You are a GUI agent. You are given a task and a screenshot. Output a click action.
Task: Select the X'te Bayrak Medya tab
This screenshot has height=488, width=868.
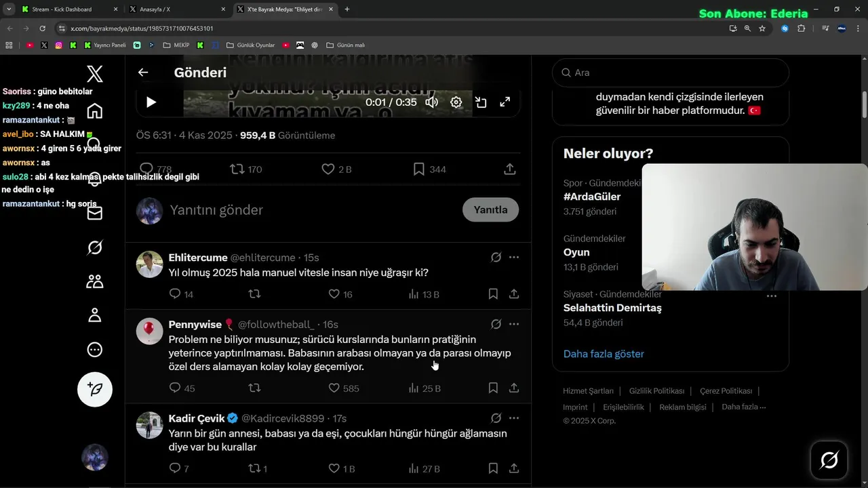[285, 9]
